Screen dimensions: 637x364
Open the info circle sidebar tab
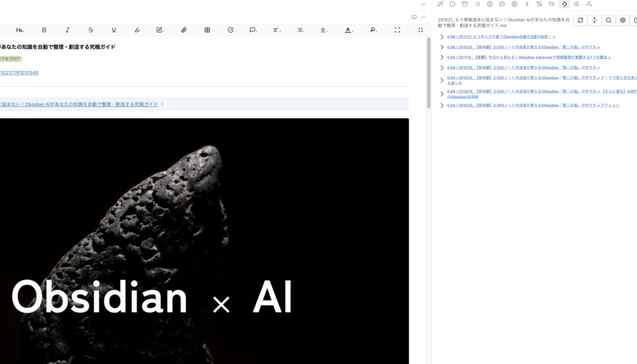tap(452, 4)
